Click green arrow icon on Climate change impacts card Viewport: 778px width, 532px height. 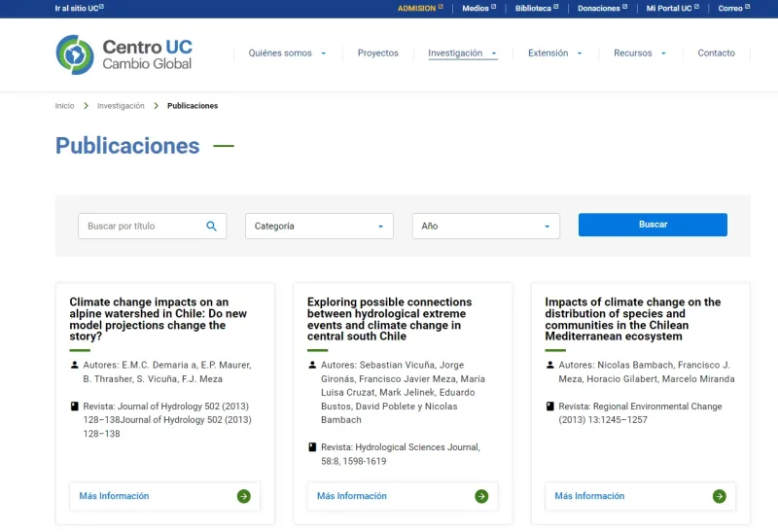point(244,496)
